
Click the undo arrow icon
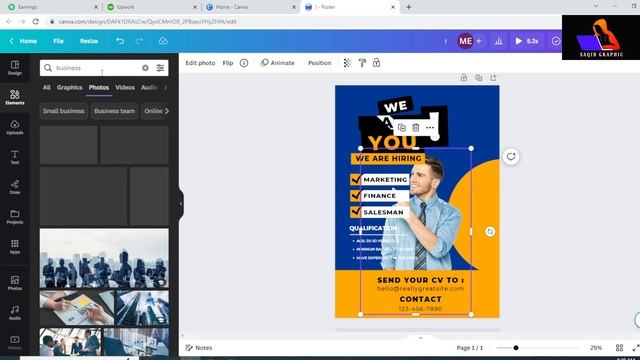[120, 41]
